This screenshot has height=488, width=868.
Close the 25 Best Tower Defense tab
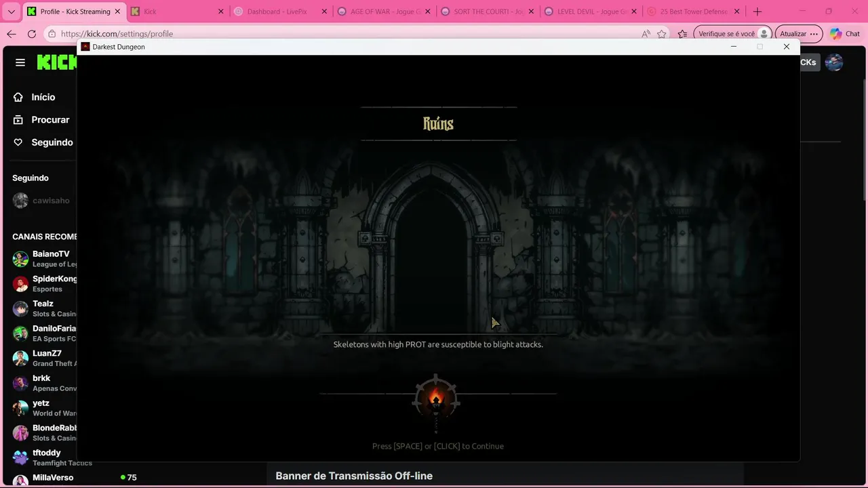tap(737, 12)
